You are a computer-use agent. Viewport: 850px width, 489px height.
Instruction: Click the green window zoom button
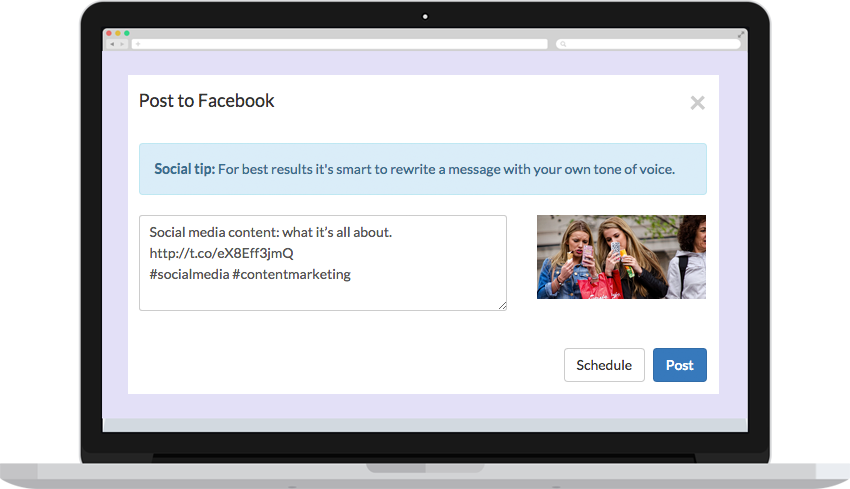pos(127,34)
